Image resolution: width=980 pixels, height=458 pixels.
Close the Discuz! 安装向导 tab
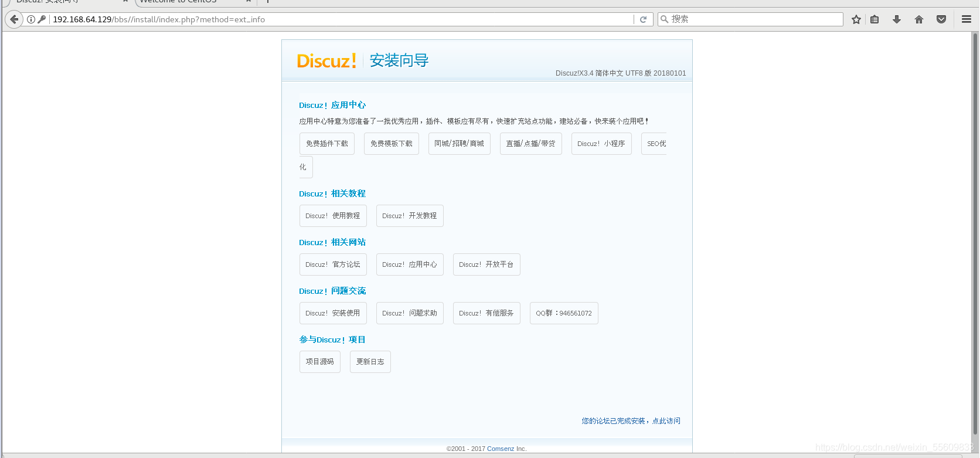click(125, 2)
